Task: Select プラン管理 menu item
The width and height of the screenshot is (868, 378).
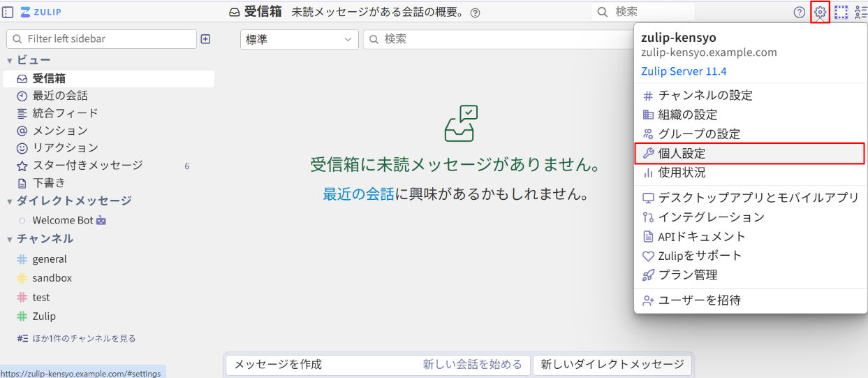Action: (751, 275)
